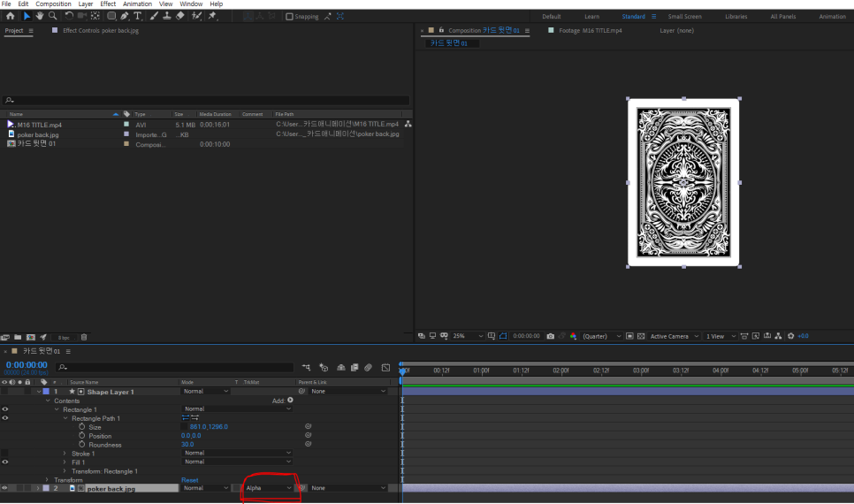Select the Rotation tool
Viewport: 854px width, 504px height.
69,16
